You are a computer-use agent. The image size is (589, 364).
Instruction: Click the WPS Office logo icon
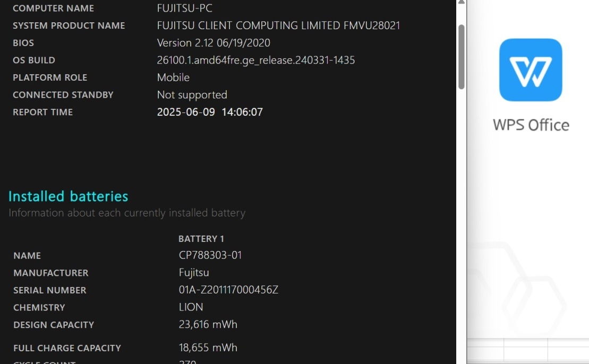531,70
